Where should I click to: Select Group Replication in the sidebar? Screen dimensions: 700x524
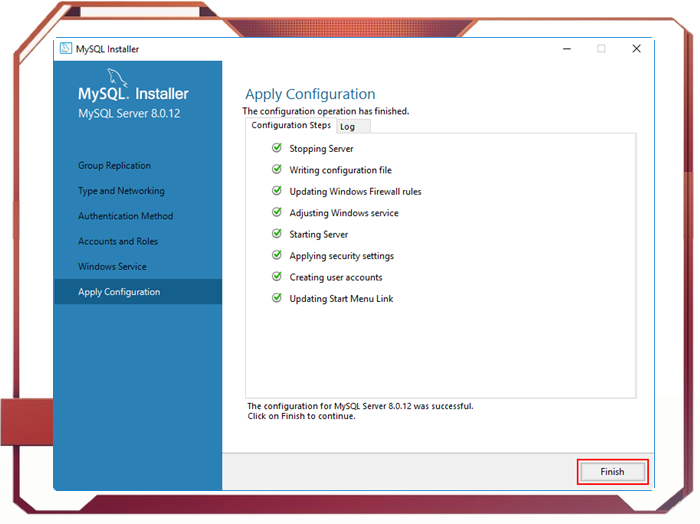[115, 166]
